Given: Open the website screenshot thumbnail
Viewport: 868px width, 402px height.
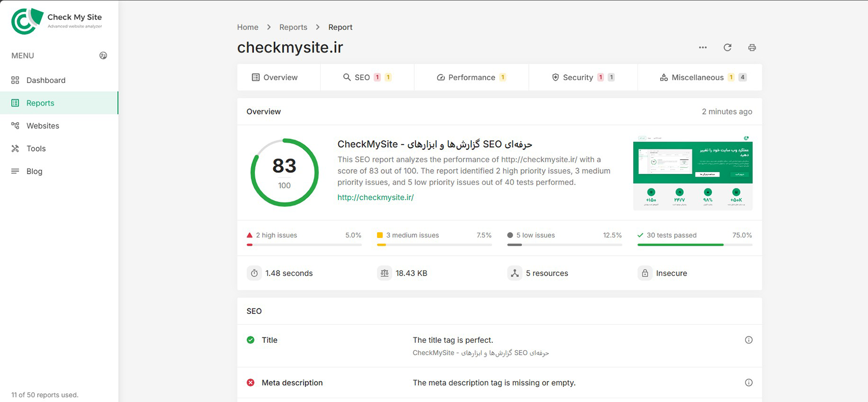Looking at the screenshot, I should tap(692, 173).
